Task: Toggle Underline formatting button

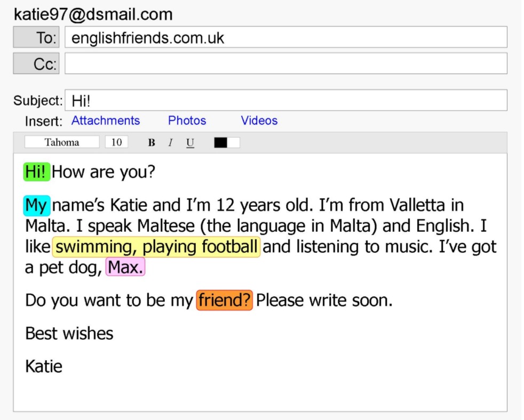Action: (190, 143)
